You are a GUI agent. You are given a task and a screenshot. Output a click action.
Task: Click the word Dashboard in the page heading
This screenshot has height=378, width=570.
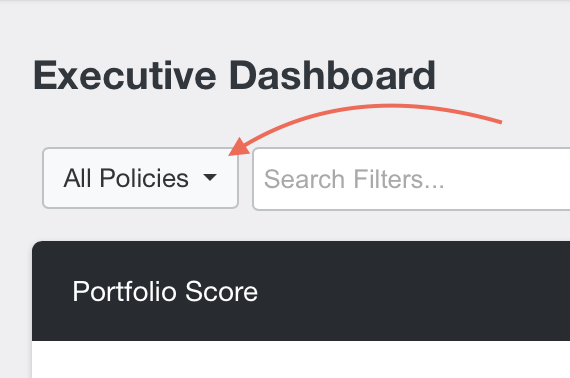tap(332, 76)
